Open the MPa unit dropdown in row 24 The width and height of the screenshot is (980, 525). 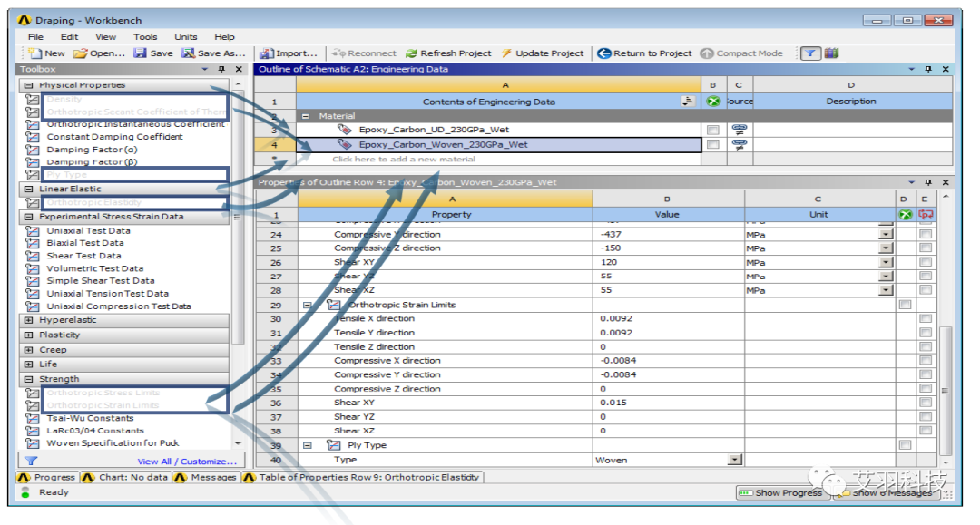pos(886,235)
